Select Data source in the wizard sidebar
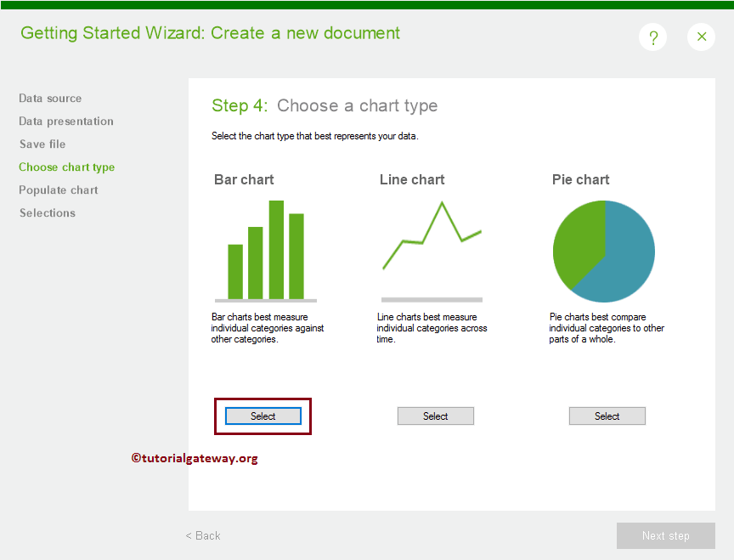The height and width of the screenshot is (560, 734). tap(50, 98)
